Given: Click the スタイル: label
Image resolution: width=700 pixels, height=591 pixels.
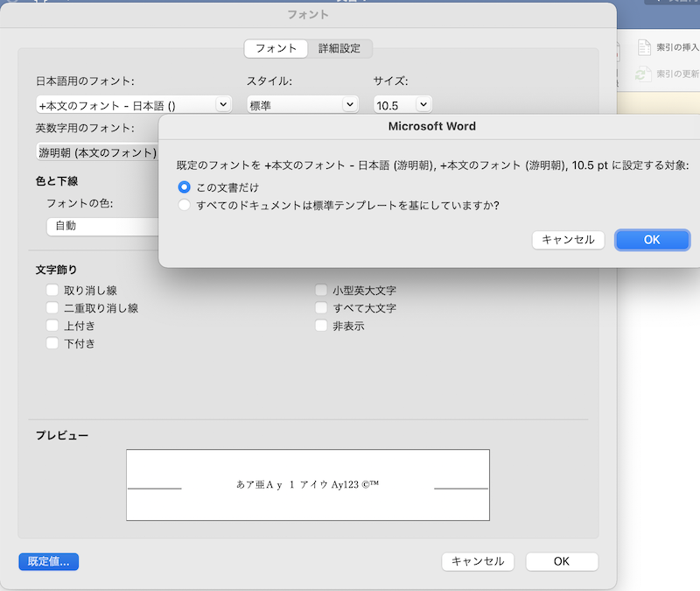Looking at the screenshot, I should pyautogui.click(x=269, y=81).
